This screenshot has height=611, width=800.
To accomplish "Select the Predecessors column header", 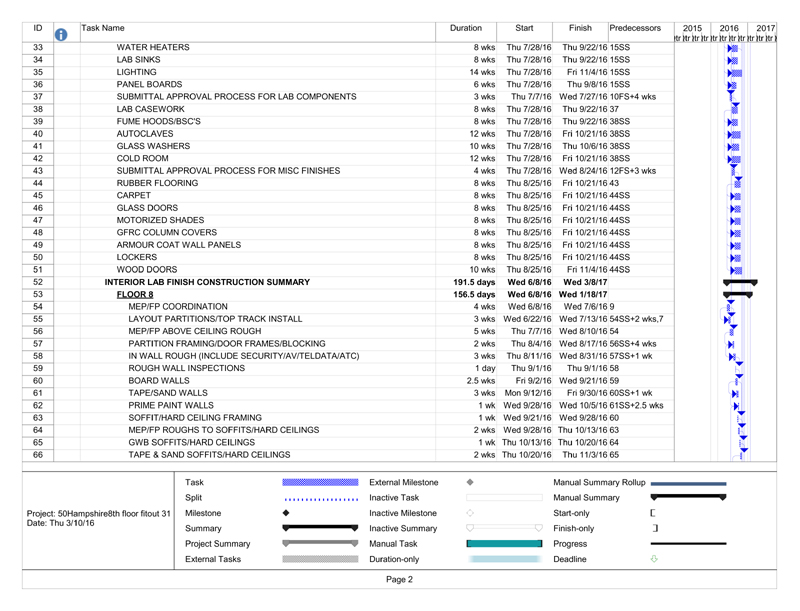I will tap(635, 29).
